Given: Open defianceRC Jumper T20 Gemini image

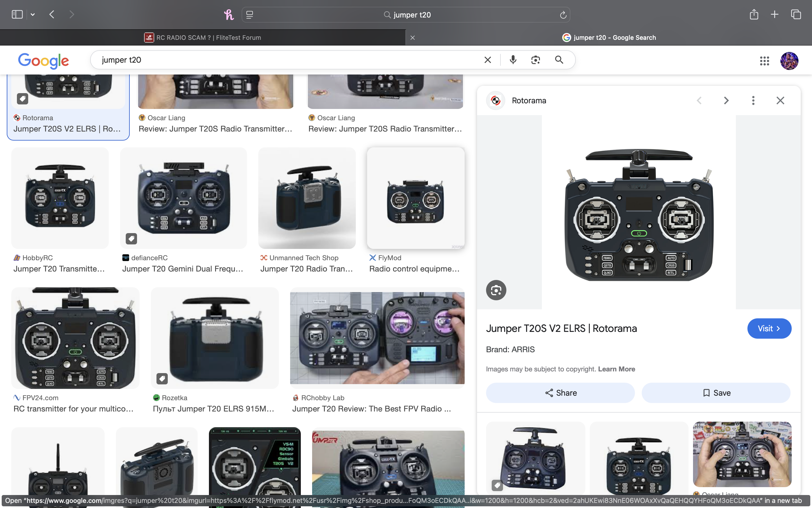Looking at the screenshot, I should [184, 198].
